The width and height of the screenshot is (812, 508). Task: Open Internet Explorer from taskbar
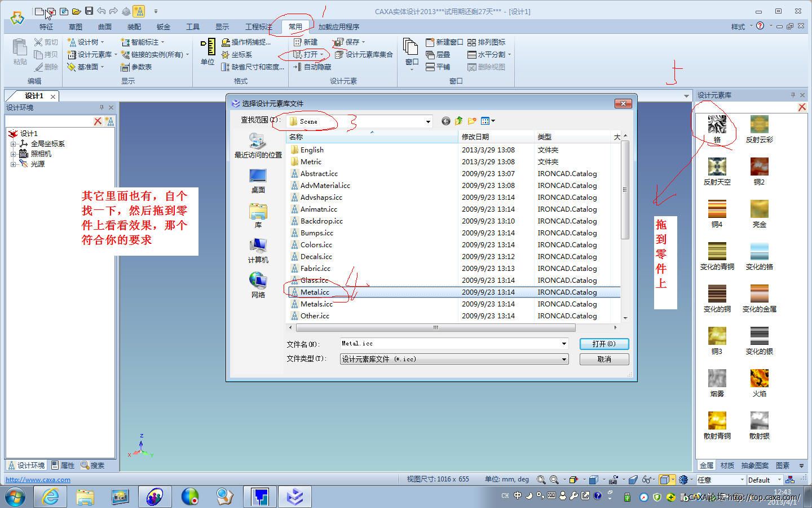51,497
